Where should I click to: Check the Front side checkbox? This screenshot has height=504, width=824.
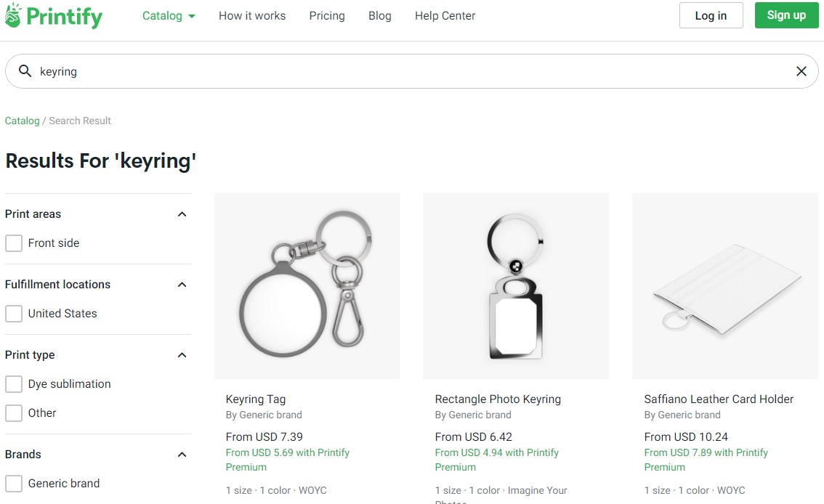tap(14, 243)
